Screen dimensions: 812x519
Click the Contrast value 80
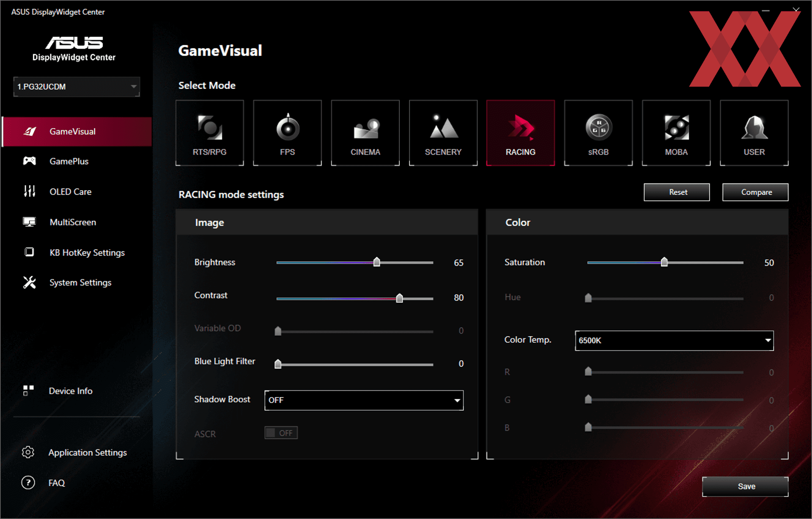459,298
